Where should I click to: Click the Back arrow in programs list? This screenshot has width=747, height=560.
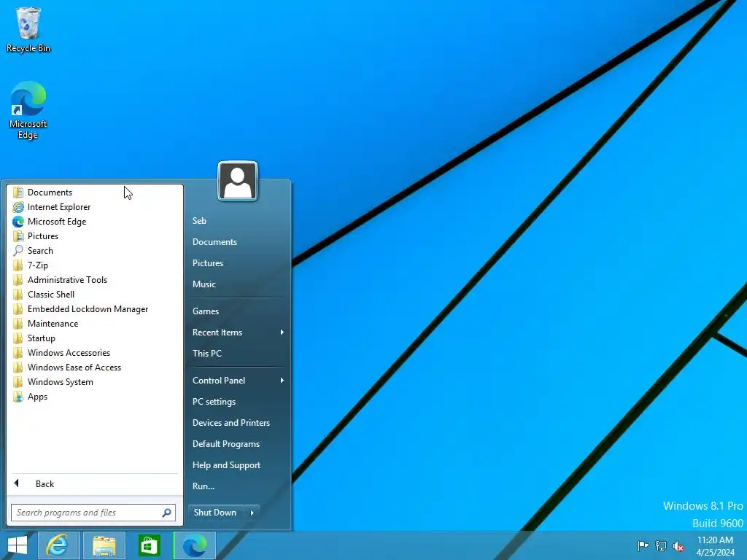point(16,483)
